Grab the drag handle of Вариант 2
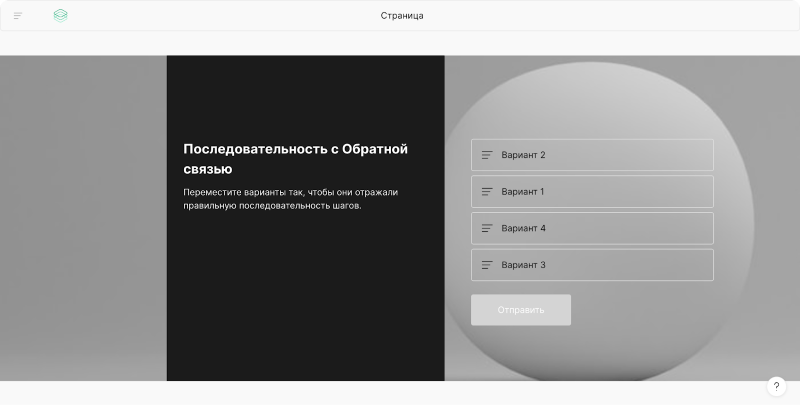This screenshot has height=405, width=800. coord(487,155)
